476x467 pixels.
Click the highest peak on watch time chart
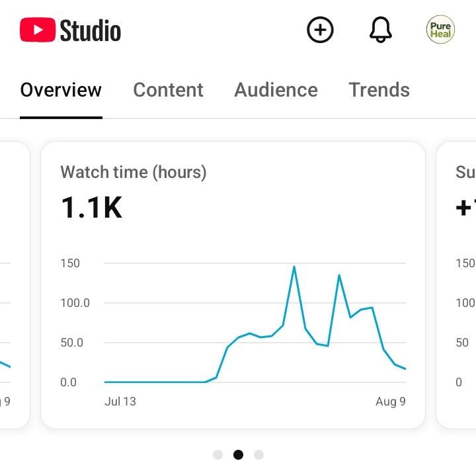pos(294,267)
